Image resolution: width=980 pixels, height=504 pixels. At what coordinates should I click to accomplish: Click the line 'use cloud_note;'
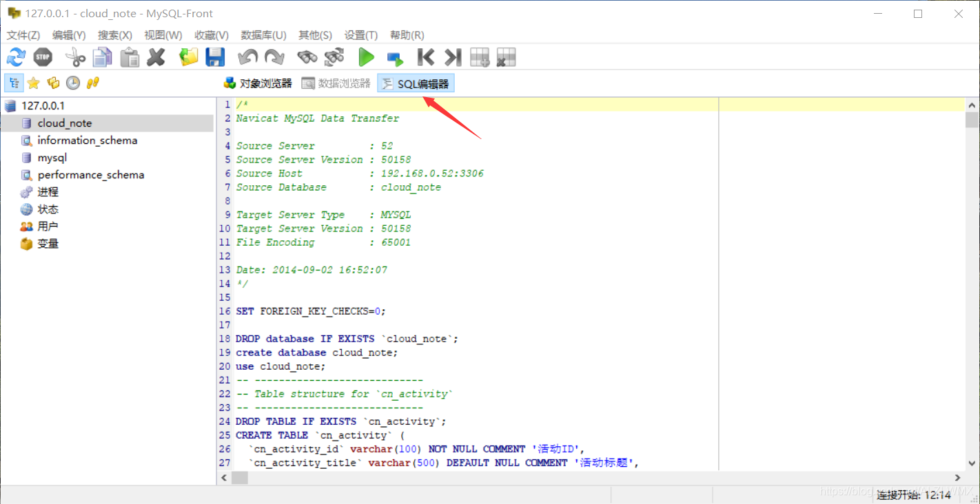point(280,366)
